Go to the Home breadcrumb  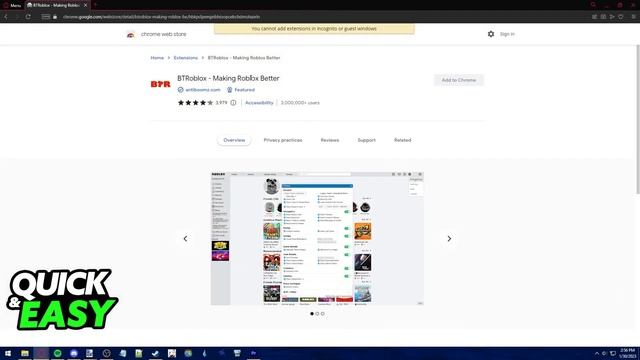coord(157,58)
